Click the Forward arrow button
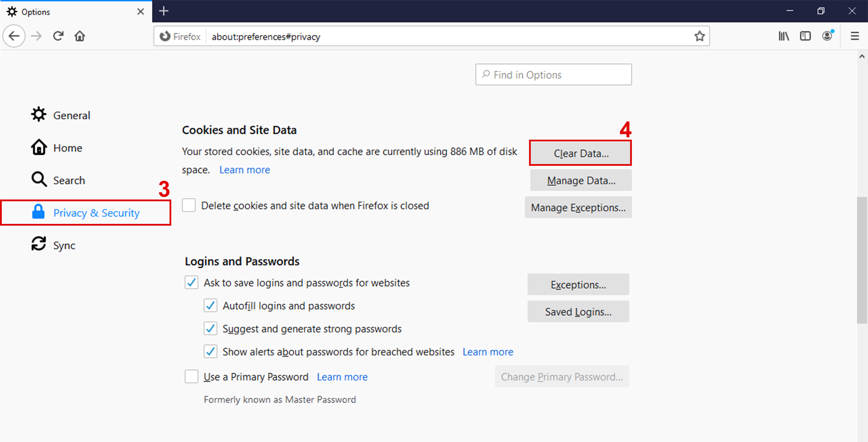This screenshot has width=868, height=442. (36, 36)
